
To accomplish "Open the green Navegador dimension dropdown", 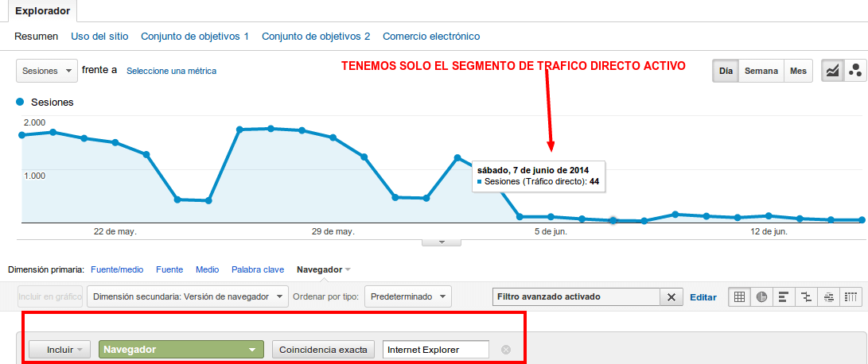I will click(x=181, y=350).
